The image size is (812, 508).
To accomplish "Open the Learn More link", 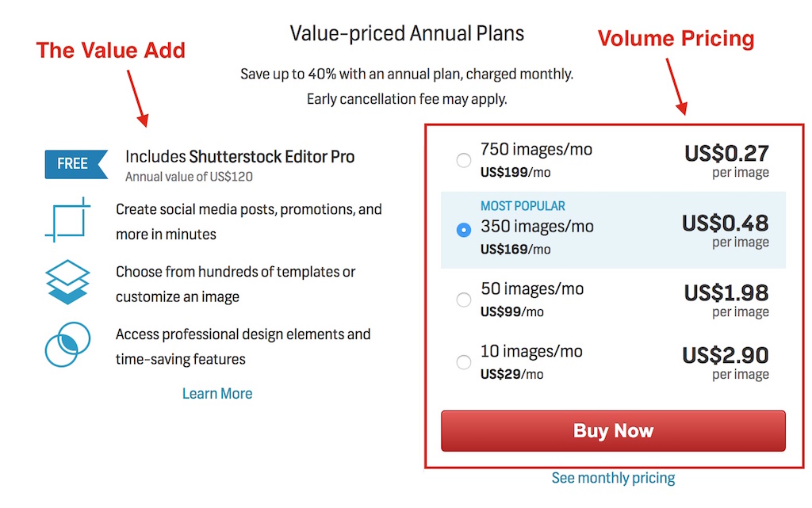I will click(217, 394).
